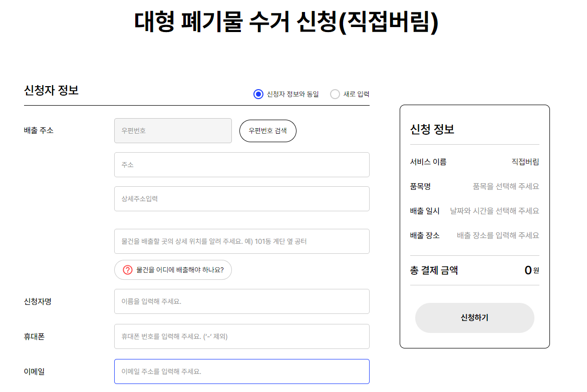Select the 새로 입력 radio button

pos(335,94)
